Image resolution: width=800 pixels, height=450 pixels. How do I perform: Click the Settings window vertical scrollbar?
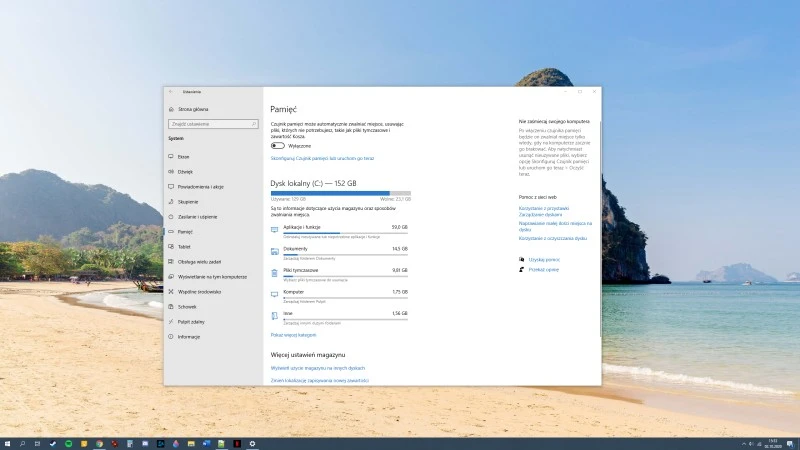pos(600,229)
